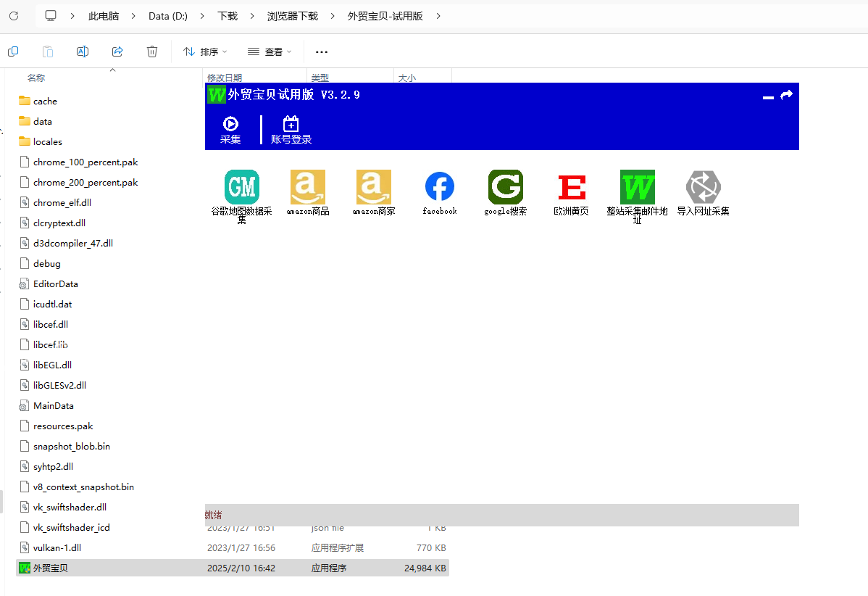Sort by the 名称 column header
The width and height of the screenshot is (868, 596).
36,78
